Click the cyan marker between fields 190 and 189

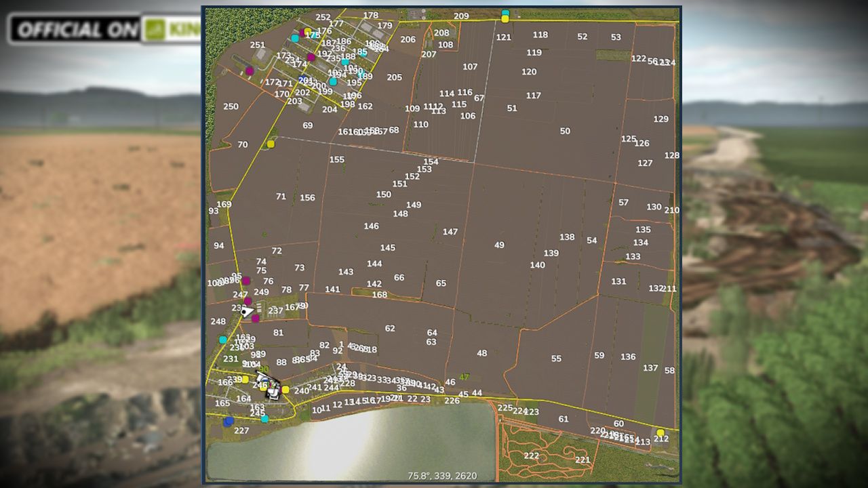361,74
